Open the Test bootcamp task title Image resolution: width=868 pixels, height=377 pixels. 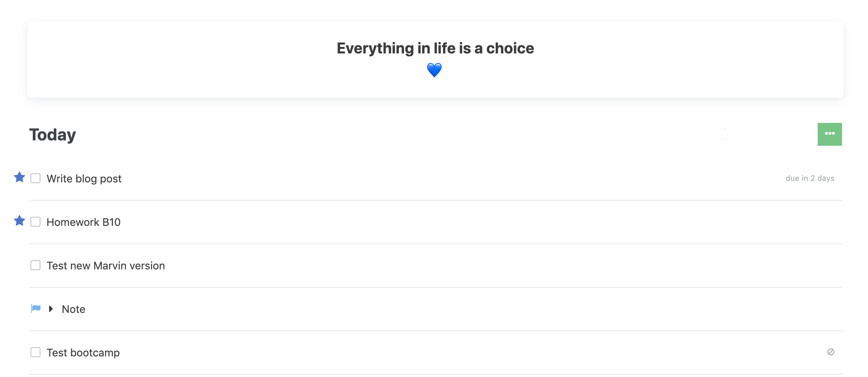[83, 353]
